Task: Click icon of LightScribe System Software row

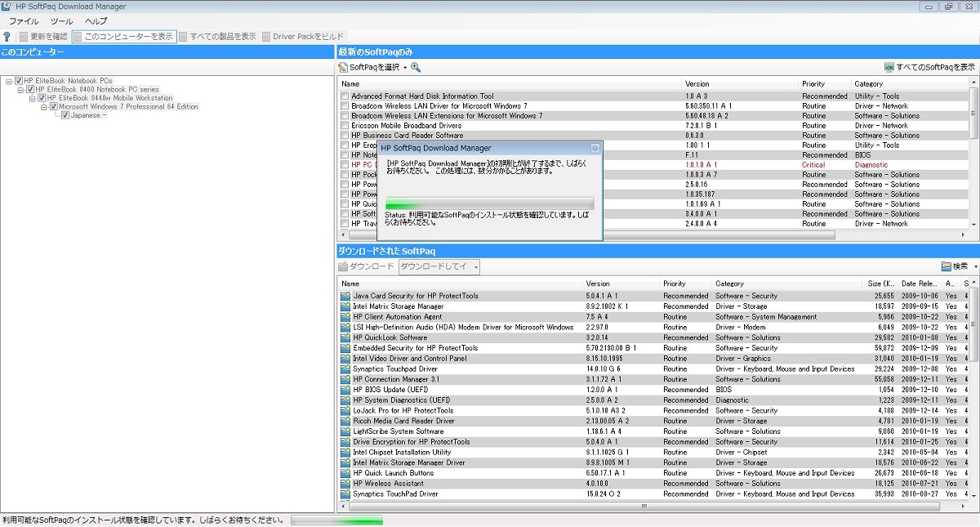Action: [345, 431]
